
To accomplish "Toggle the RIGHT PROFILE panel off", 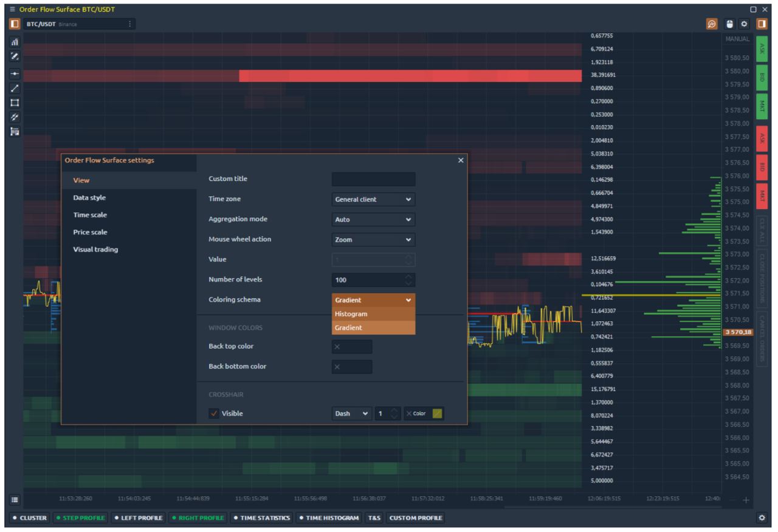I will click(198, 518).
